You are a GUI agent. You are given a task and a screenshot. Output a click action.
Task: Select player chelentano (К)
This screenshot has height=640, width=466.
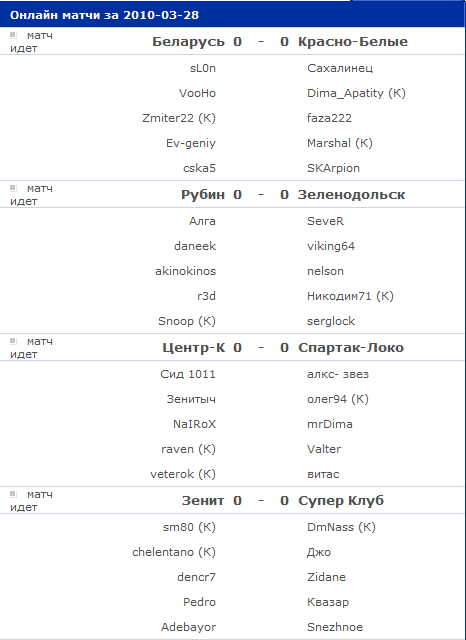click(174, 552)
